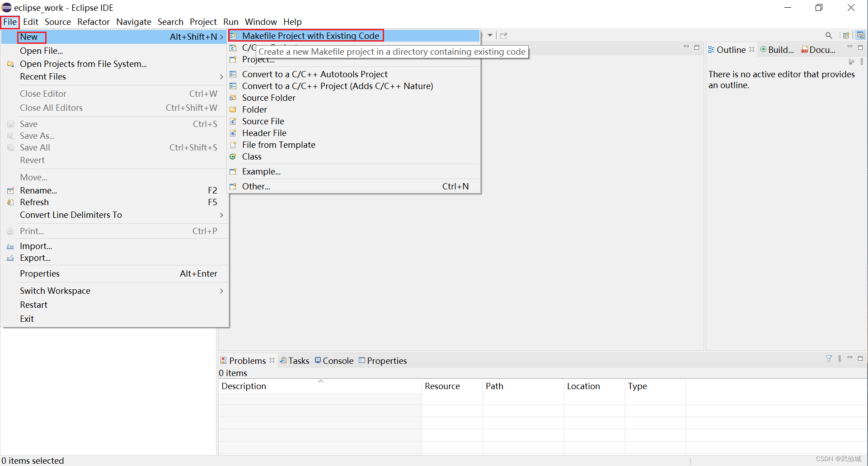Click the grayed icon in Outline toolbar
Screen dimensions: 868x466
coord(851,61)
